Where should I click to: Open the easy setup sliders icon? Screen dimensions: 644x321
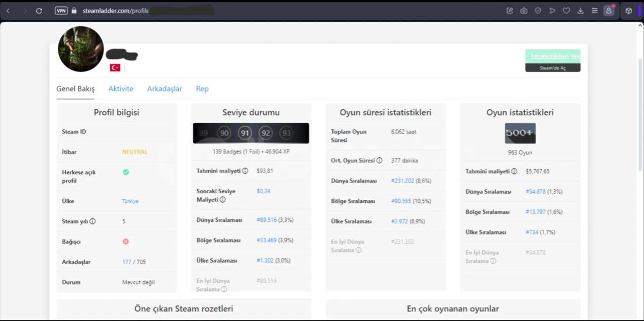tap(594, 11)
